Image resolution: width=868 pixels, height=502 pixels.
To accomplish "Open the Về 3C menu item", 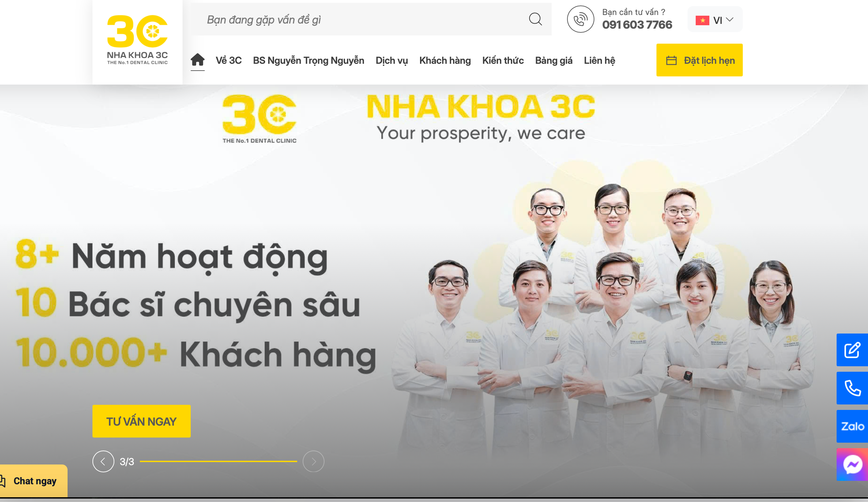I will coord(228,60).
